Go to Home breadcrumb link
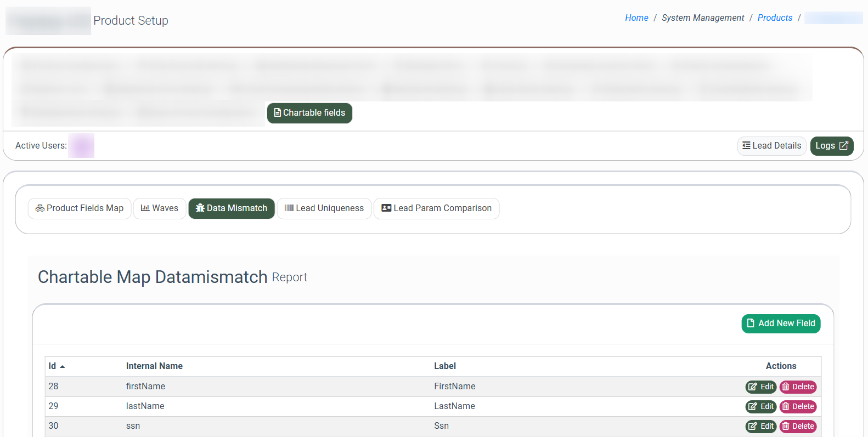Viewport: 868px width, 437px height. coord(636,18)
